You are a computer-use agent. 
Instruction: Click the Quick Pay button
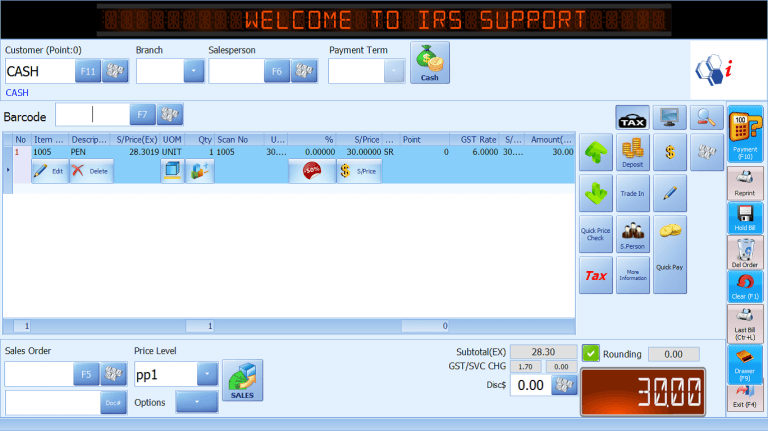point(670,255)
